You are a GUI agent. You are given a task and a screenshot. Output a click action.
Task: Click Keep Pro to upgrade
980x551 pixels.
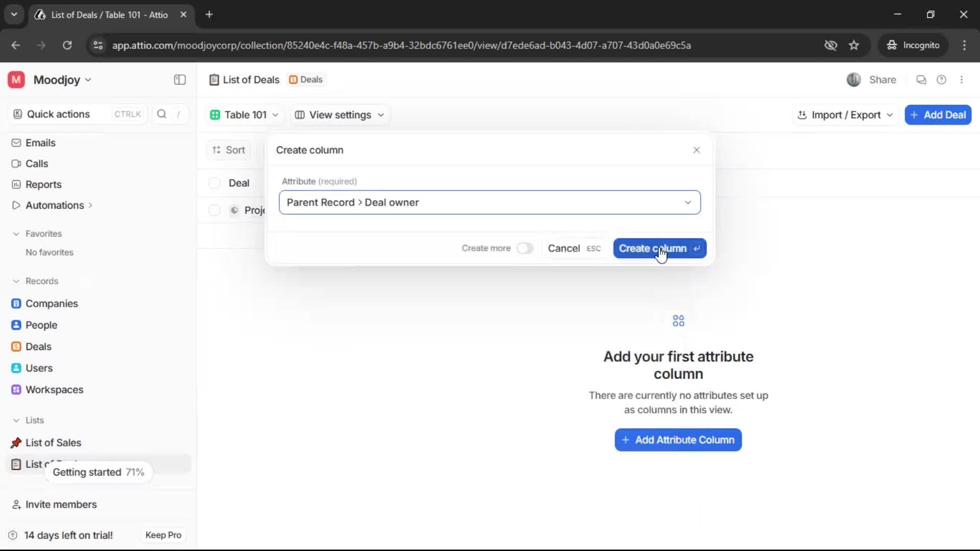click(163, 535)
